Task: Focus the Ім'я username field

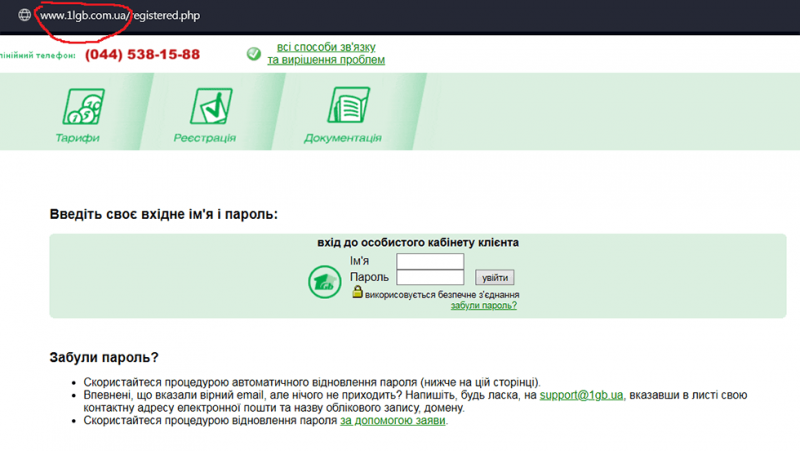Action: coord(430,261)
